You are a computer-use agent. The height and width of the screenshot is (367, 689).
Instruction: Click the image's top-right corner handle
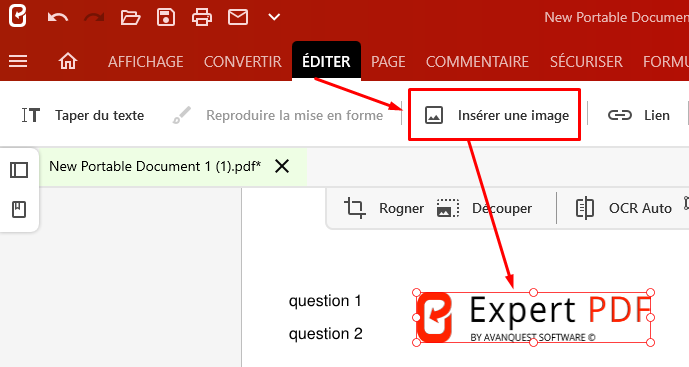pos(651,292)
